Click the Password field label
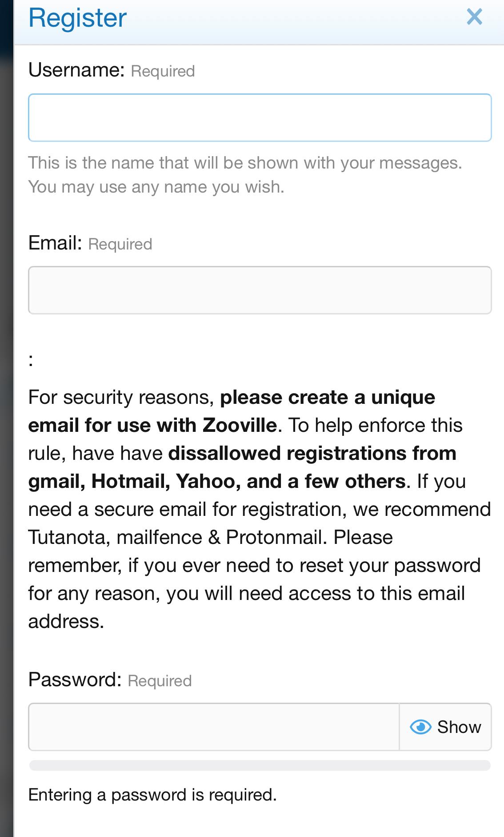 (75, 680)
